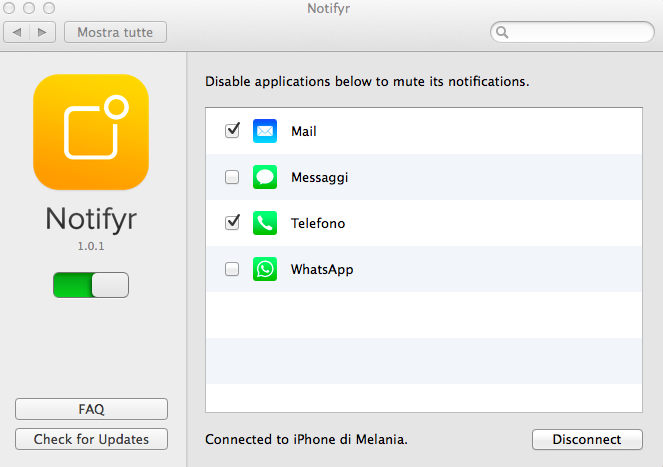Viewport: 663px width, 467px height.
Task: Go forward with the right arrow
Action: click(x=42, y=32)
